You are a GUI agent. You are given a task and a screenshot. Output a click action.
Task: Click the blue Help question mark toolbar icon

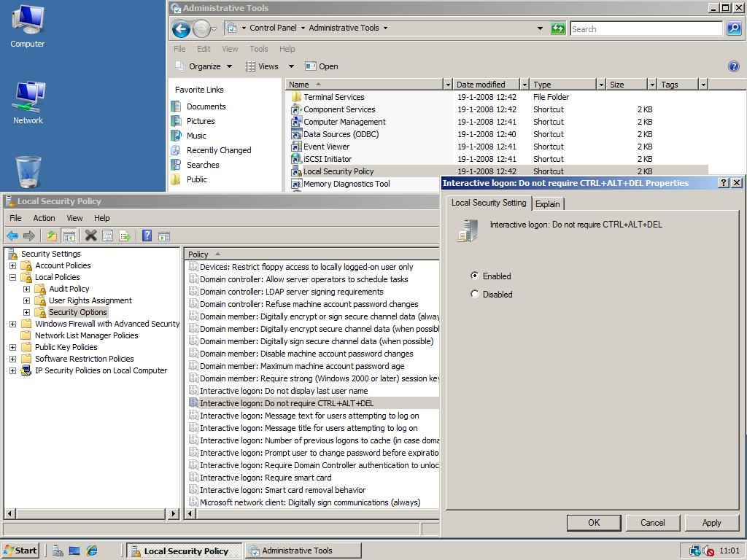point(147,236)
